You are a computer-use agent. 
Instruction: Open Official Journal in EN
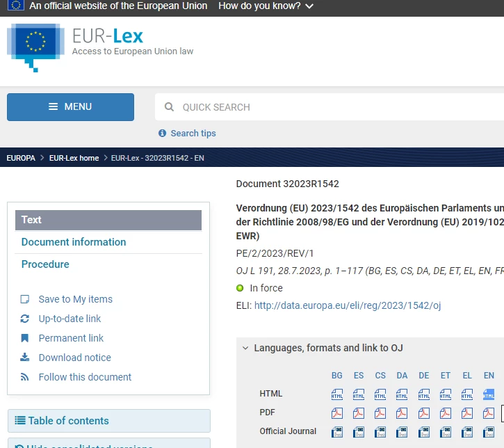[x=489, y=432]
